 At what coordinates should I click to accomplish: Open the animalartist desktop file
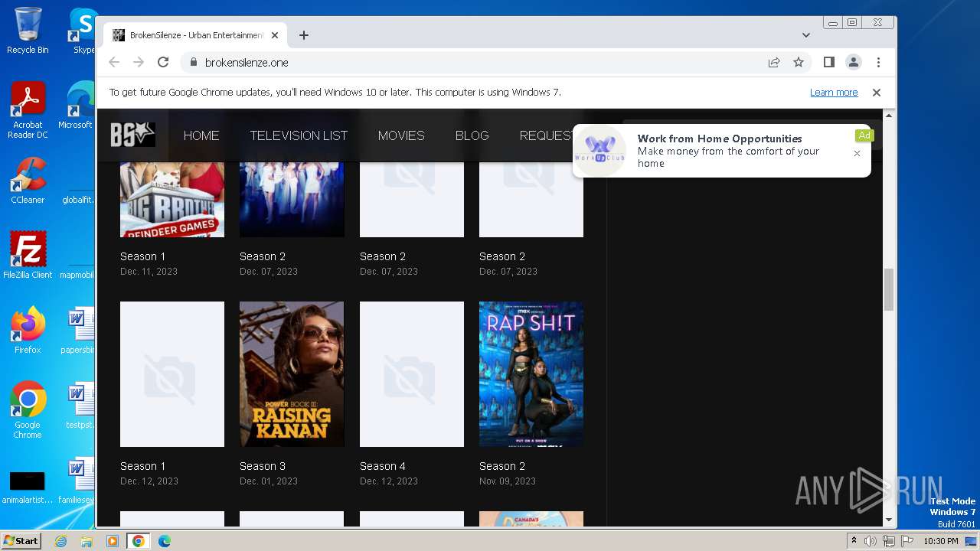pos(28,487)
